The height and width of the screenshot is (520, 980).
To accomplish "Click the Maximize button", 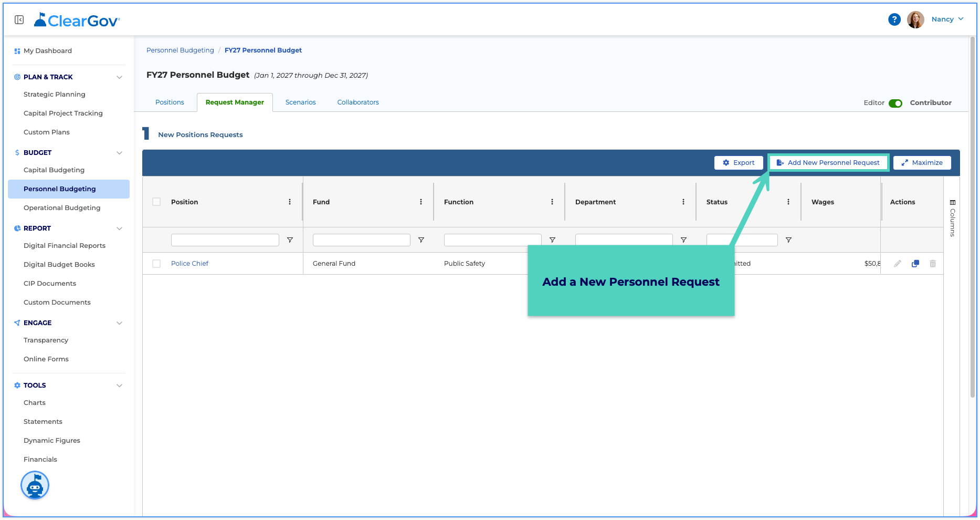I will click(x=922, y=163).
